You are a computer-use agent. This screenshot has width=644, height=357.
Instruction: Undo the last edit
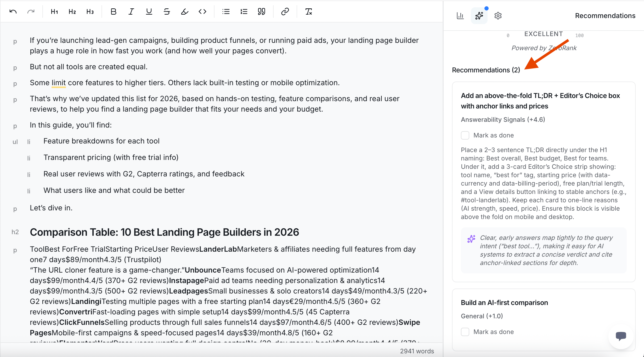[x=13, y=12]
